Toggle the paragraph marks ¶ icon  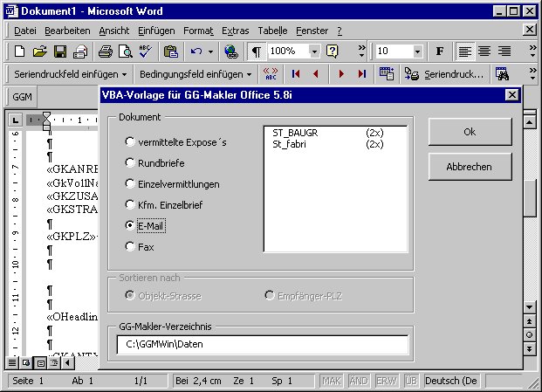tap(257, 52)
